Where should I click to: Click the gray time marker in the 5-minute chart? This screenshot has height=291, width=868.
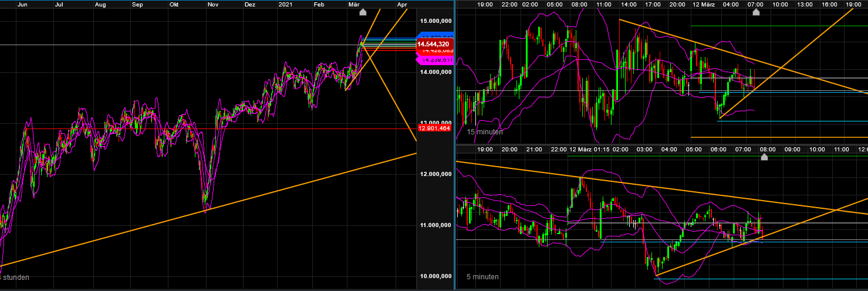point(764,157)
